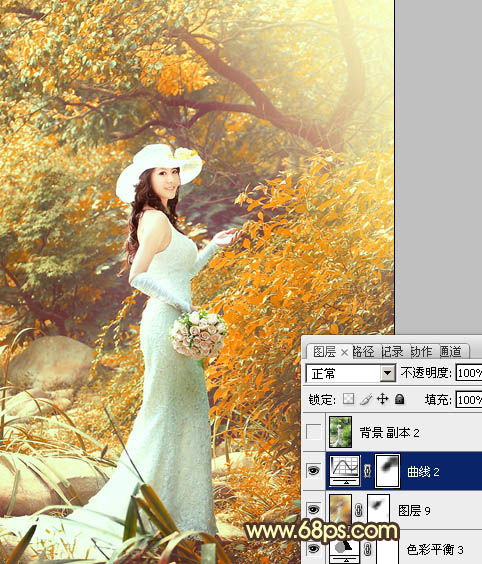Click the 不透明度 opacity value field
This screenshot has height=564, width=482.
click(x=469, y=373)
